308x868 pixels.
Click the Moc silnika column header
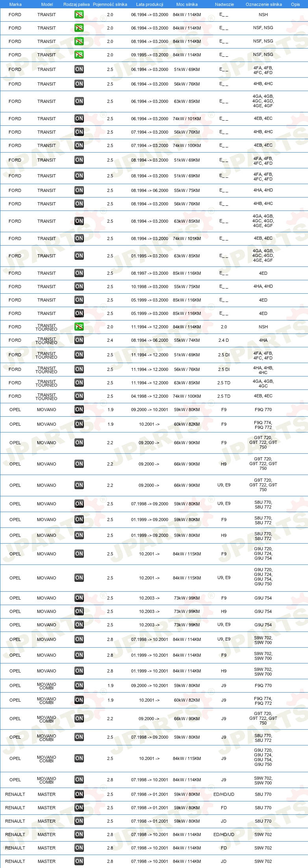187,4
